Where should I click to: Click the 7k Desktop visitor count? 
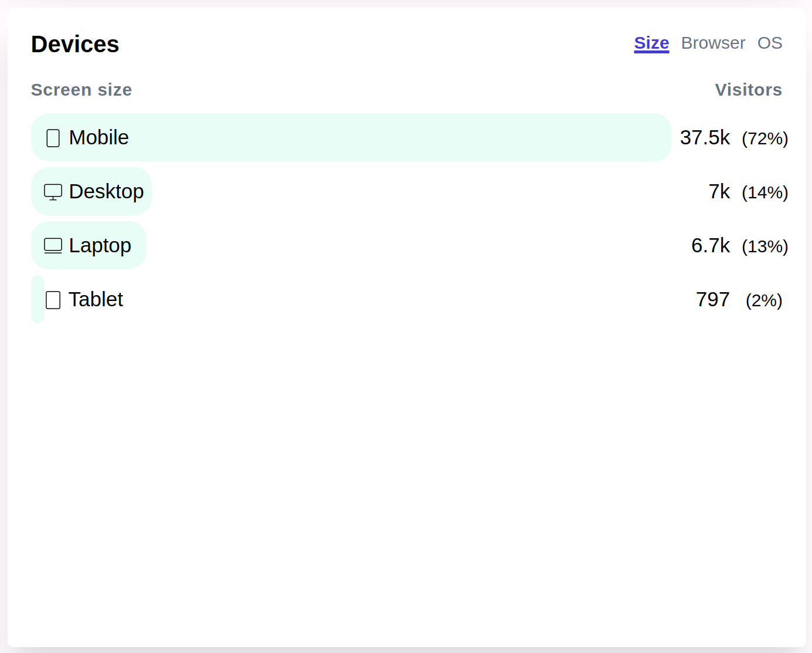click(719, 191)
